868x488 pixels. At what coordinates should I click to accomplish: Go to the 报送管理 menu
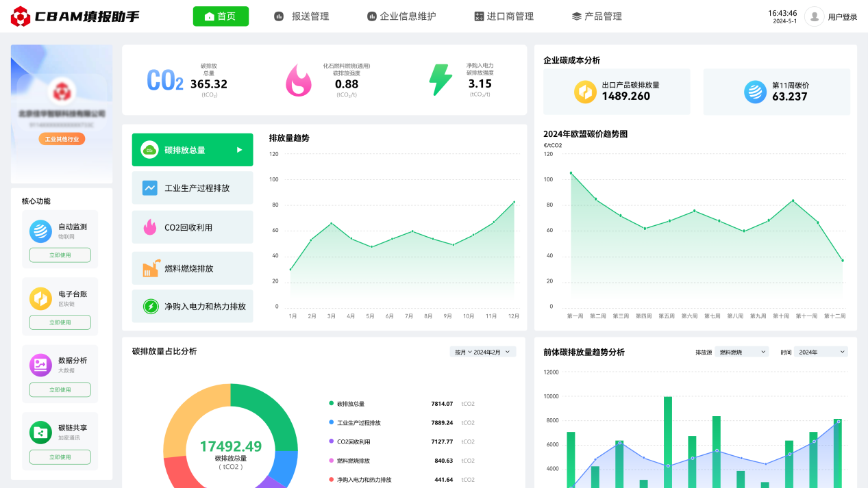301,16
